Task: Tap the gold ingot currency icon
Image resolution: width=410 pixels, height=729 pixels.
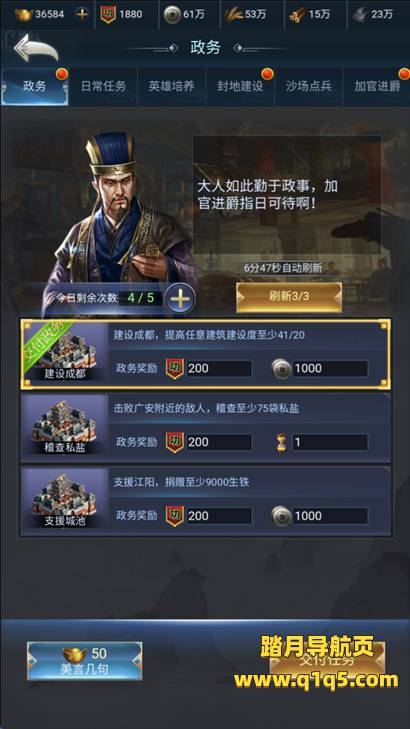Action: pyautogui.click(x=24, y=14)
